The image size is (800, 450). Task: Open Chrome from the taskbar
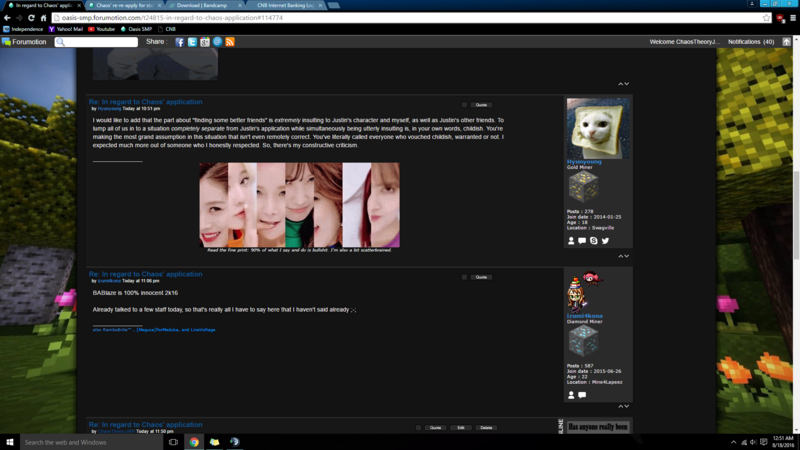[x=194, y=442]
